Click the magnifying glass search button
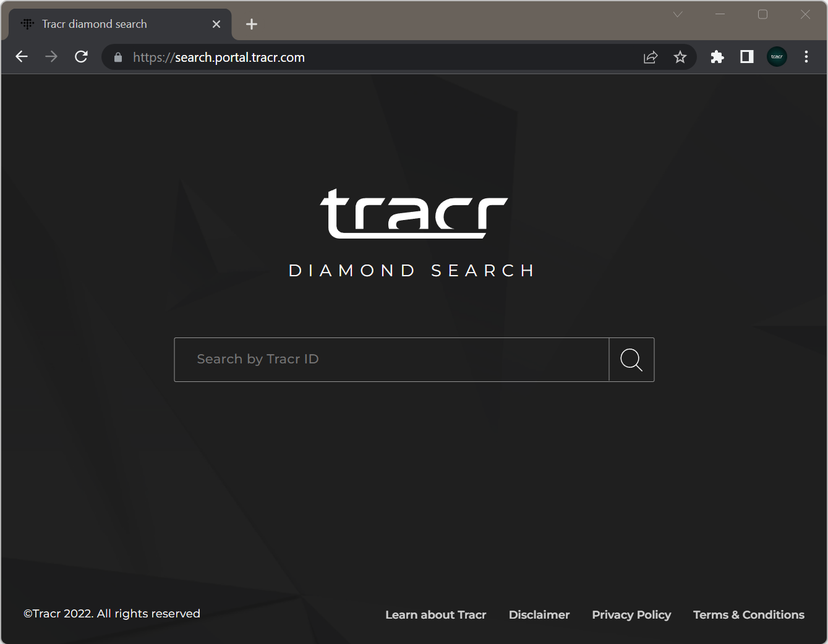Image resolution: width=828 pixels, height=644 pixels. point(631,360)
